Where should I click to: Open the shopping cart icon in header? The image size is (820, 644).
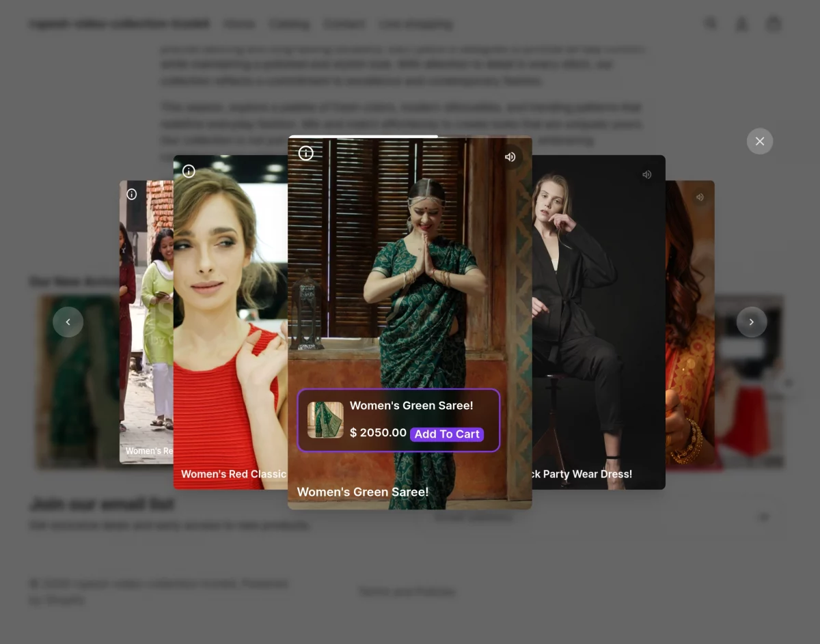pyautogui.click(x=773, y=23)
